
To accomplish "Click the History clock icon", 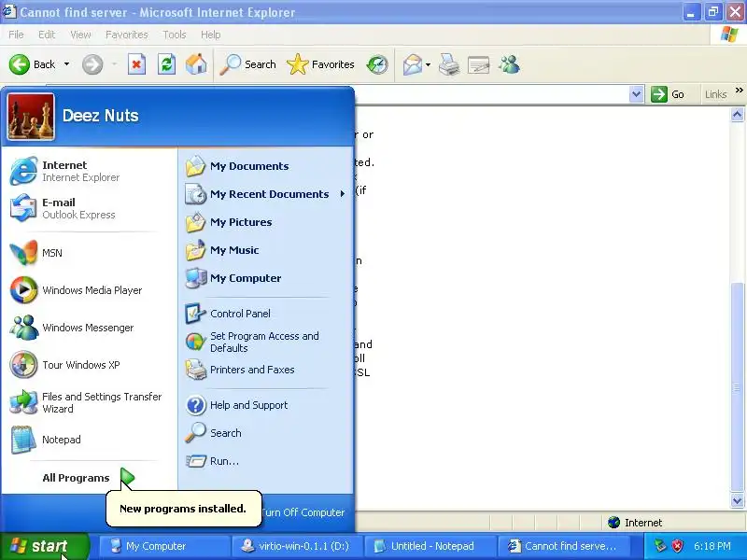I will point(377,64).
